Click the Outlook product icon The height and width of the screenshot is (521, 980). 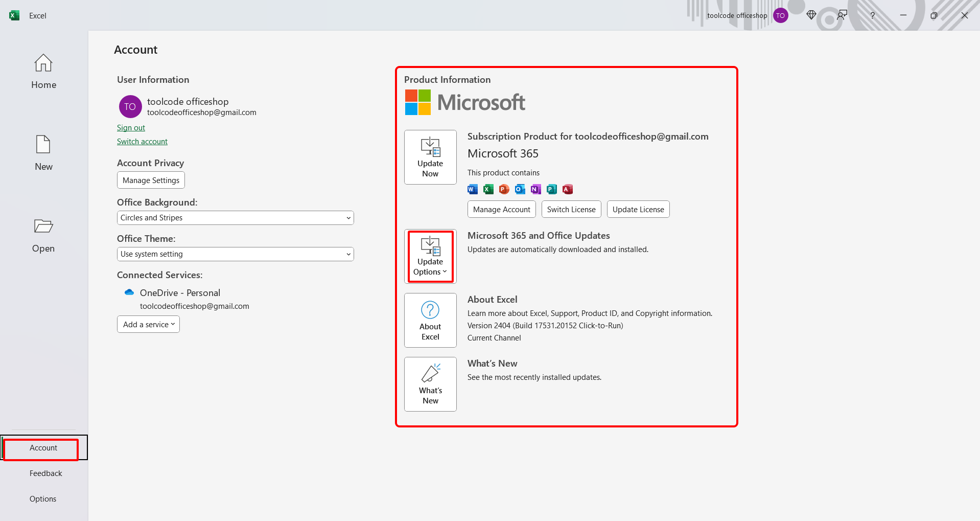(520, 189)
